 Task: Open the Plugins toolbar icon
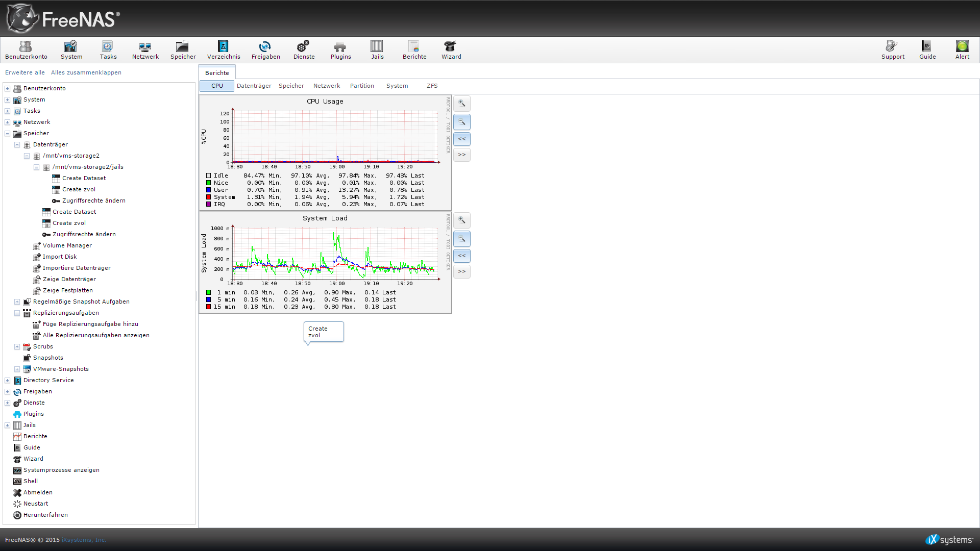point(340,50)
